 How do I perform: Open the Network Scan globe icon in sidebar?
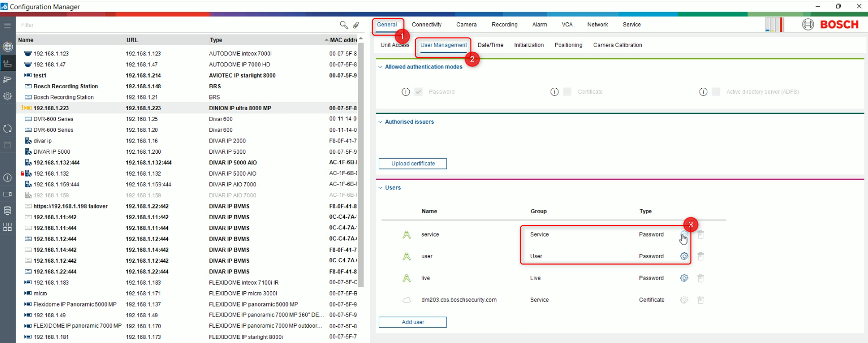click(8, 47)
